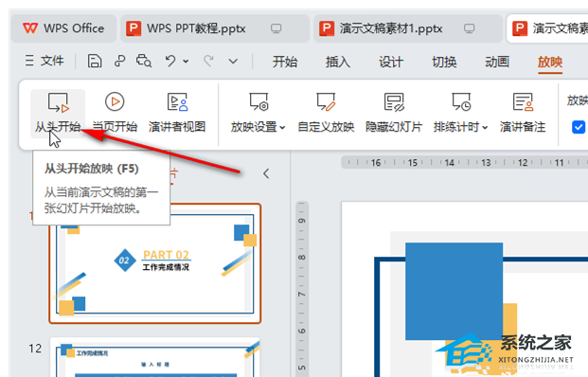Image resolution: width=588 pixels, height=377 pixels.
Task: Collapse the slide thumbnail panel
Action: pos(266,173)
